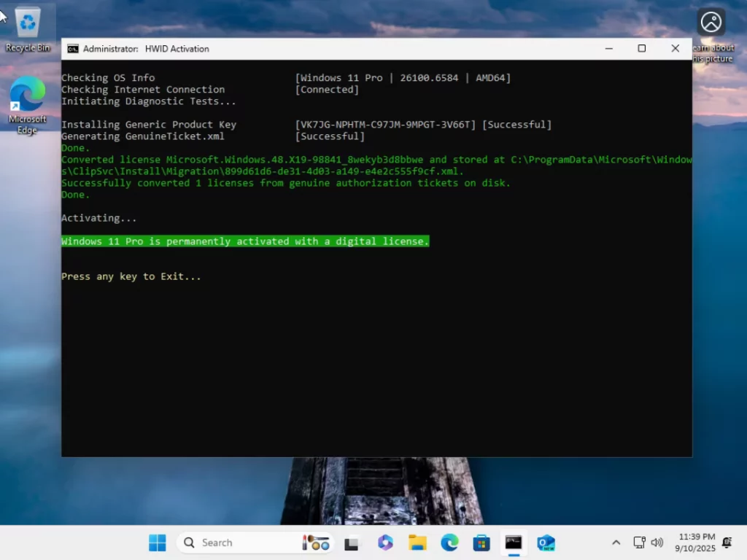The image size is (747, 560).
Task: Click the volume speaker tray icon
Action: [x=657, y=542]
